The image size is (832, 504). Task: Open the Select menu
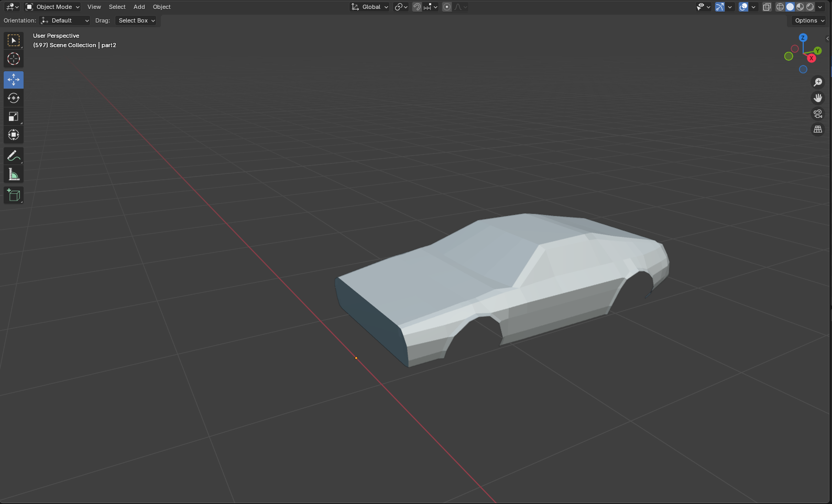point(117,7)
